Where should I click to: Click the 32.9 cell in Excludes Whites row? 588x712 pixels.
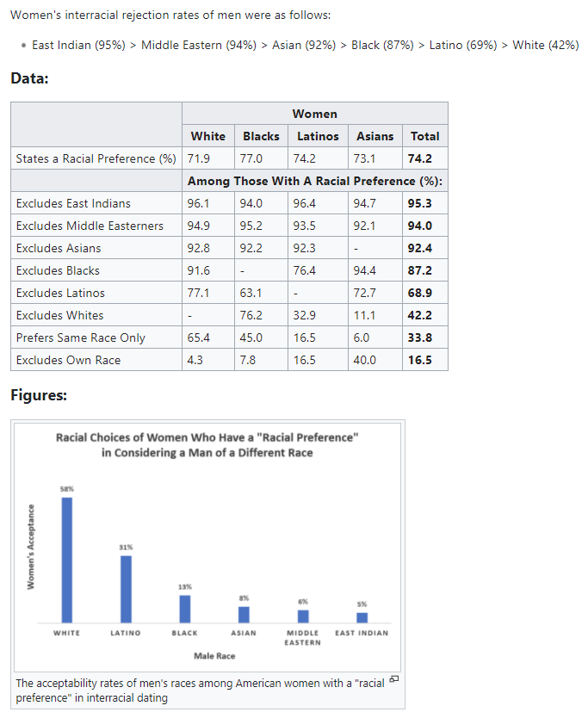tap(318, 315)
